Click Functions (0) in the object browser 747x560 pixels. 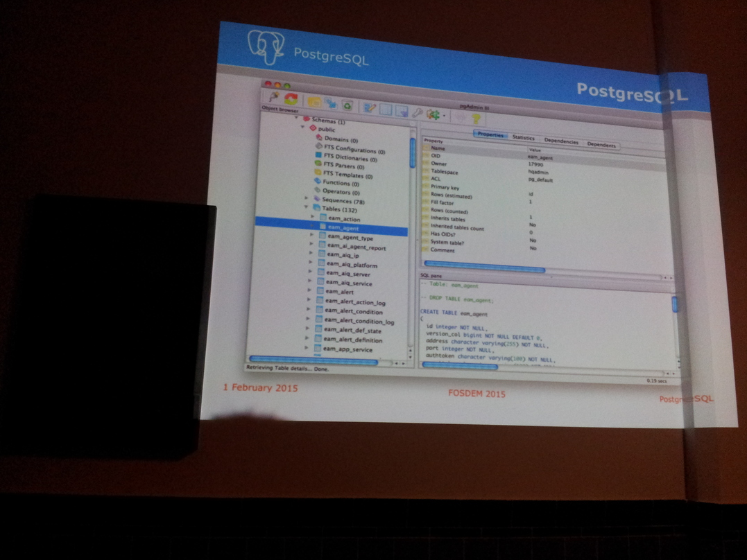[x=341, y=183]
